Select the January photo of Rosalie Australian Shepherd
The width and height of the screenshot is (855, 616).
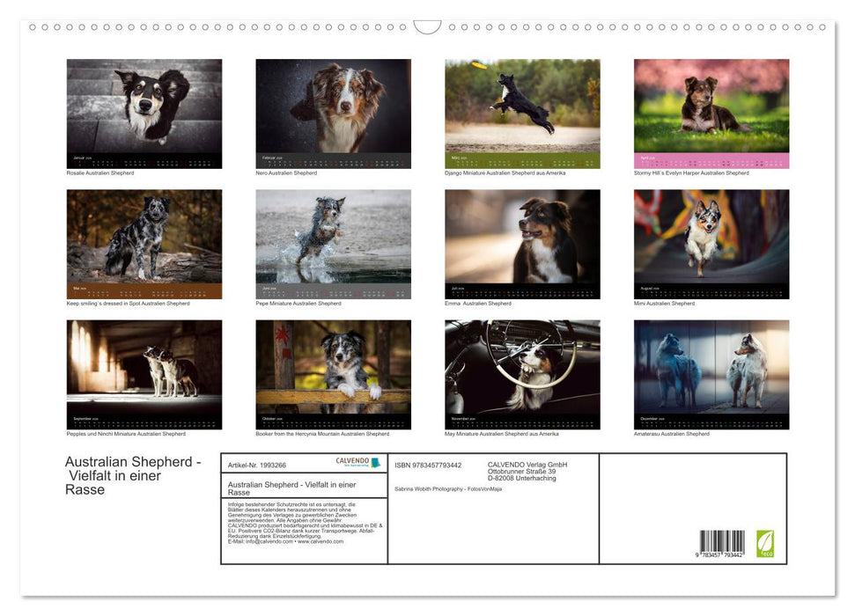pyautogui.click(x=144, y=113)
